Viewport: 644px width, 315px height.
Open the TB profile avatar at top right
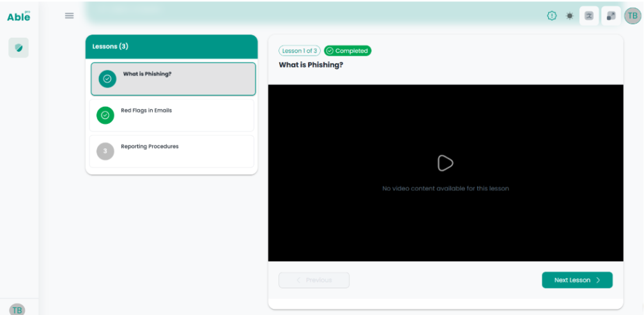[632, 16]
